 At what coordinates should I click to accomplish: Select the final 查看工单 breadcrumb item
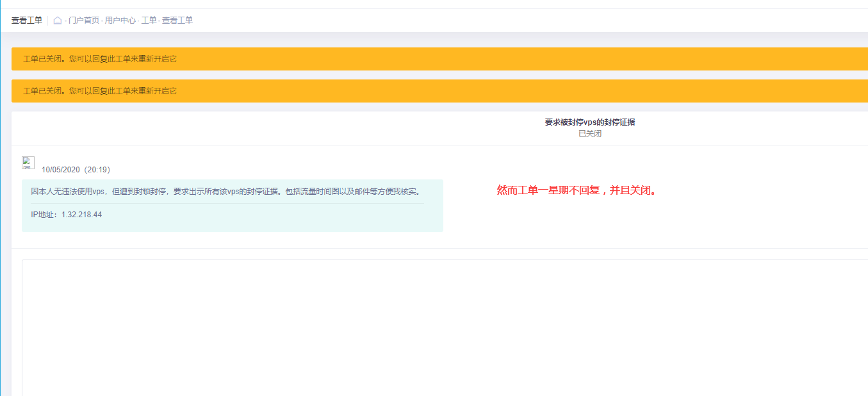coord(177,21)
